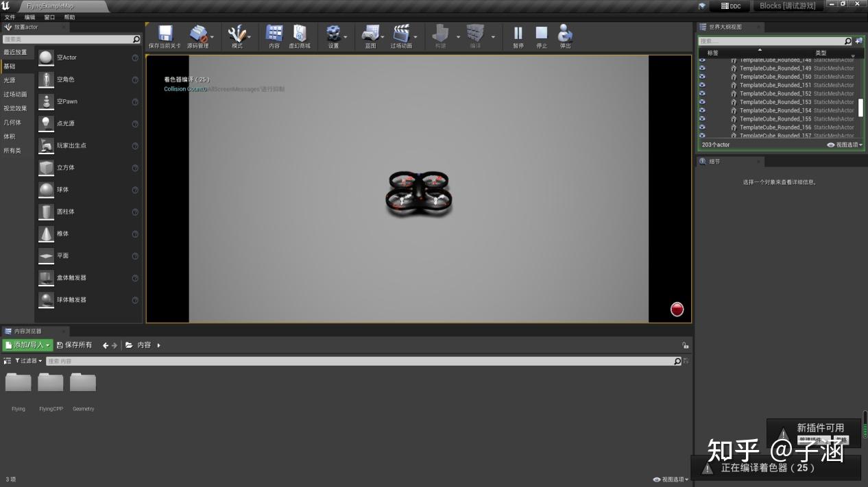
Task: Open the 文件 (File) menu
Action: tap(10, 17)
